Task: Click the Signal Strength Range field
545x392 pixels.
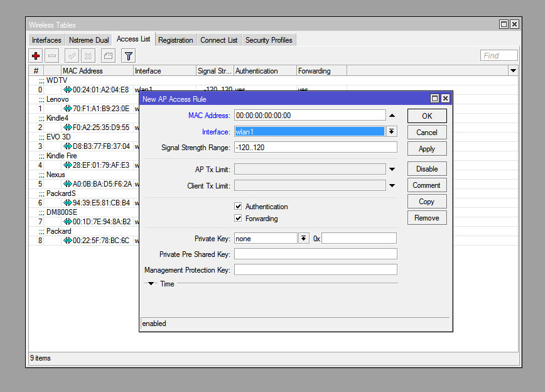Action: point(315,148)
